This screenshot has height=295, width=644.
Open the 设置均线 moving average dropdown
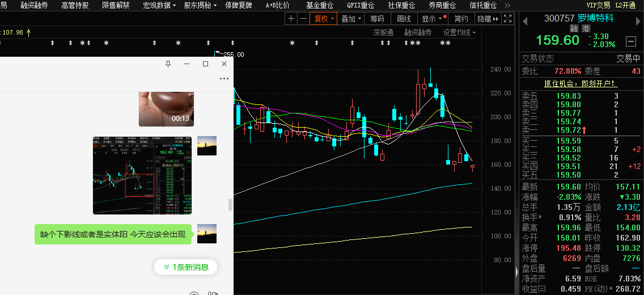coord(459,32)
